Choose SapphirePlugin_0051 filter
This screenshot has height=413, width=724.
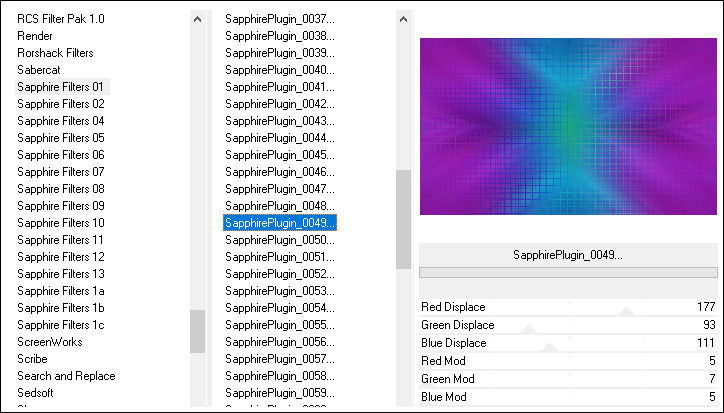click(x=280, y=257)
